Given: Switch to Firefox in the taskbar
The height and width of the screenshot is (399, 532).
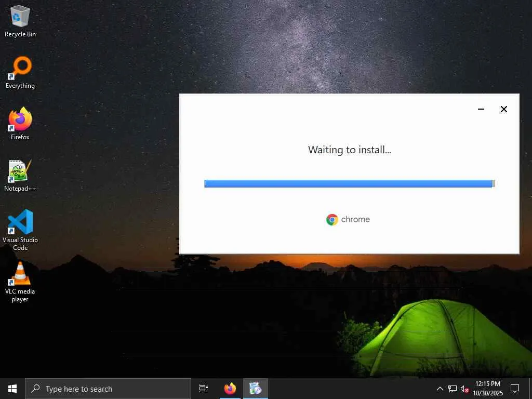Looking at the screenshot, I should 230,389.
